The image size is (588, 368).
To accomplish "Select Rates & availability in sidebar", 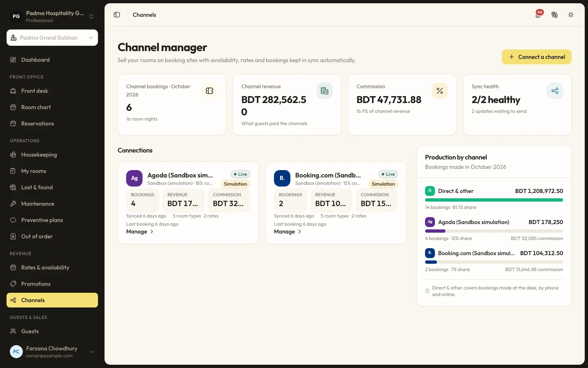I will click(52, 267).
